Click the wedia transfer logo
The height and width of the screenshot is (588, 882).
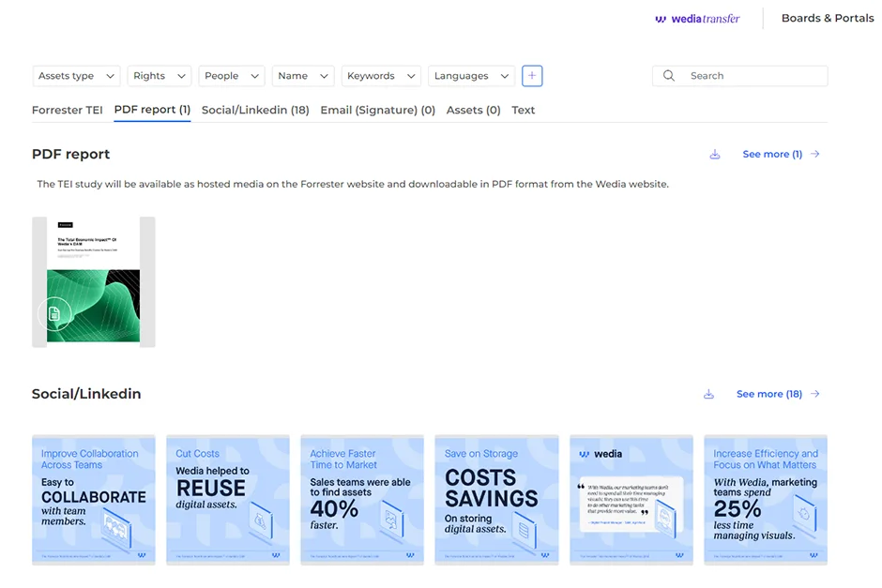(x=697, y=18)
